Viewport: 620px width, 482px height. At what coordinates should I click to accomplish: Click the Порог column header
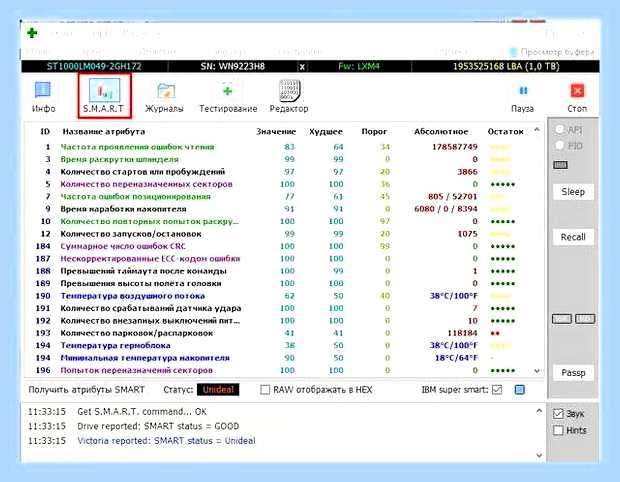click(x=374, y=132)
